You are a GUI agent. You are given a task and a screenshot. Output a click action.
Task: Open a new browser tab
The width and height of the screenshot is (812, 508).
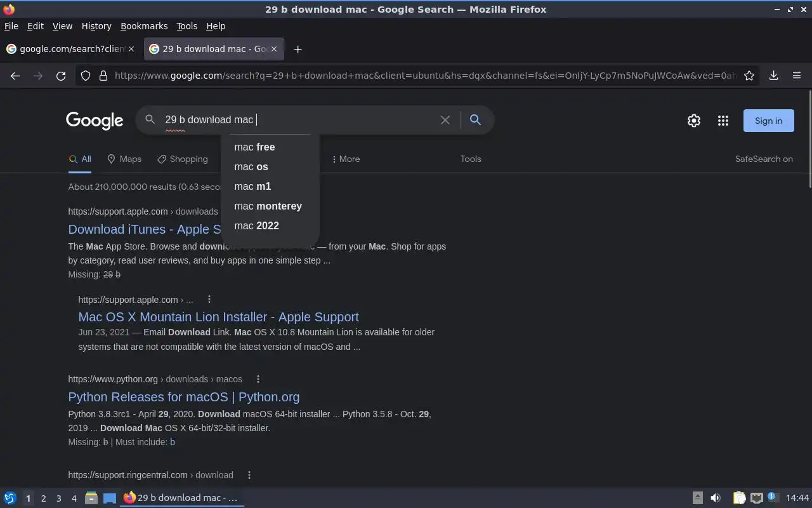pos(298,49)
